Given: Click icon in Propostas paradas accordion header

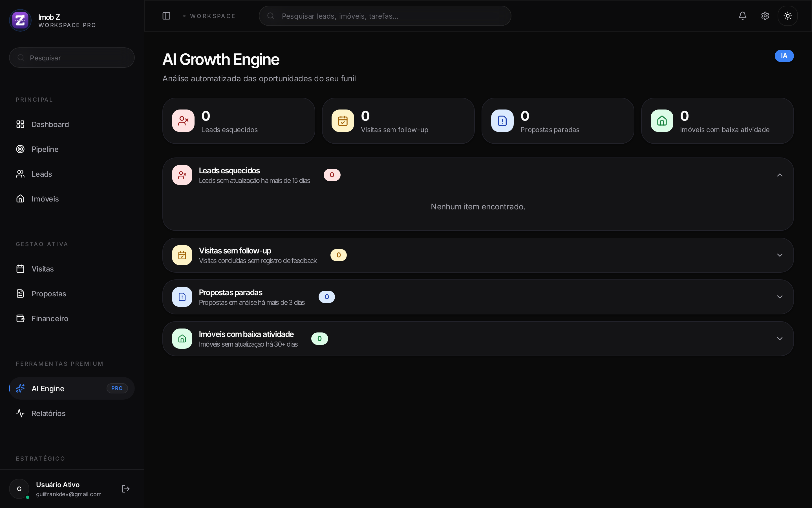Looking at the screenshot, I should 182,297.
